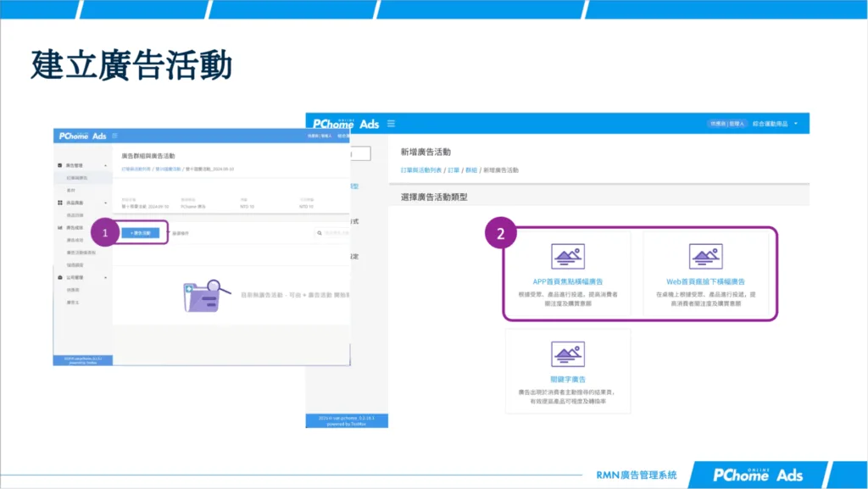Click the briefcase icon for 公司管理

(60, 275)
